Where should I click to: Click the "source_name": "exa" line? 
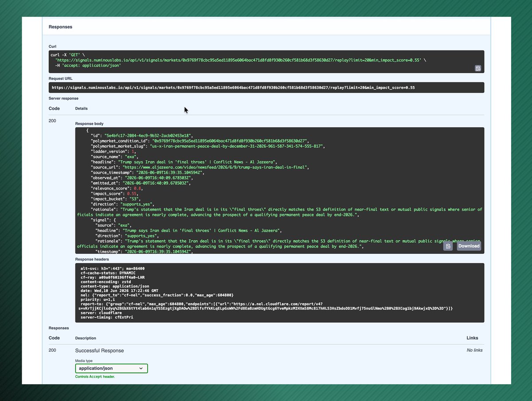(114, 157)
